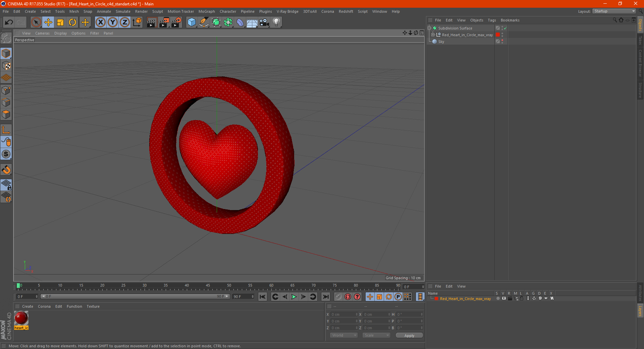Go to start of animation

click(263, 297)
